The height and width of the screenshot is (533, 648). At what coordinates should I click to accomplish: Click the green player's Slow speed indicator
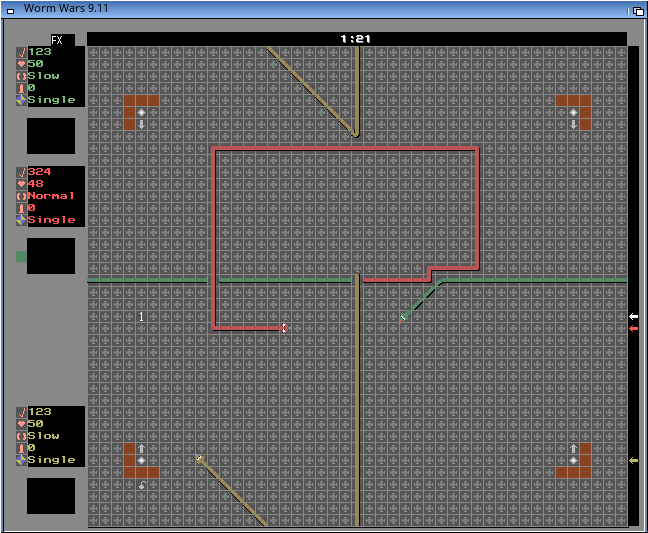(43, 76)
